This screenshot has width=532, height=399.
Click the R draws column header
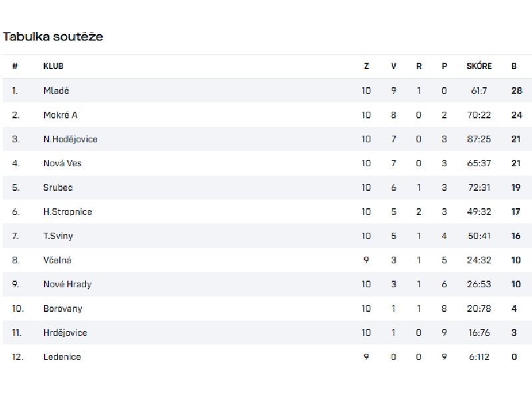coord(419,66)
